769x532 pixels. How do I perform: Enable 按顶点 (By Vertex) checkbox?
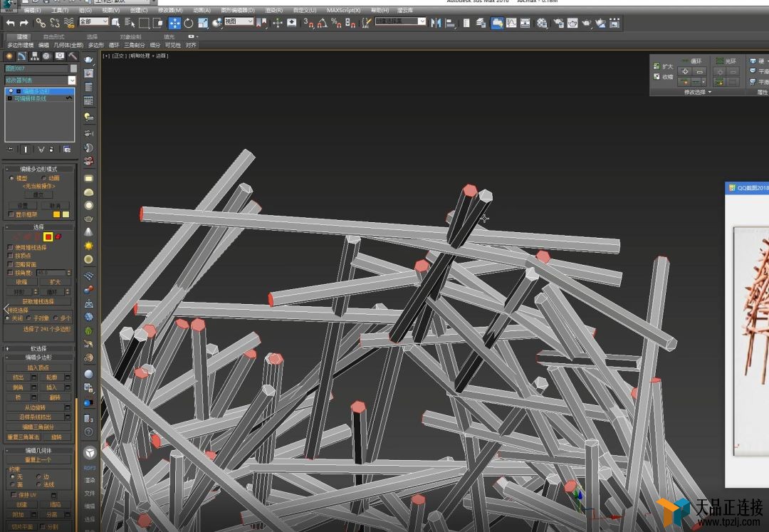click(x=11, y=256)
